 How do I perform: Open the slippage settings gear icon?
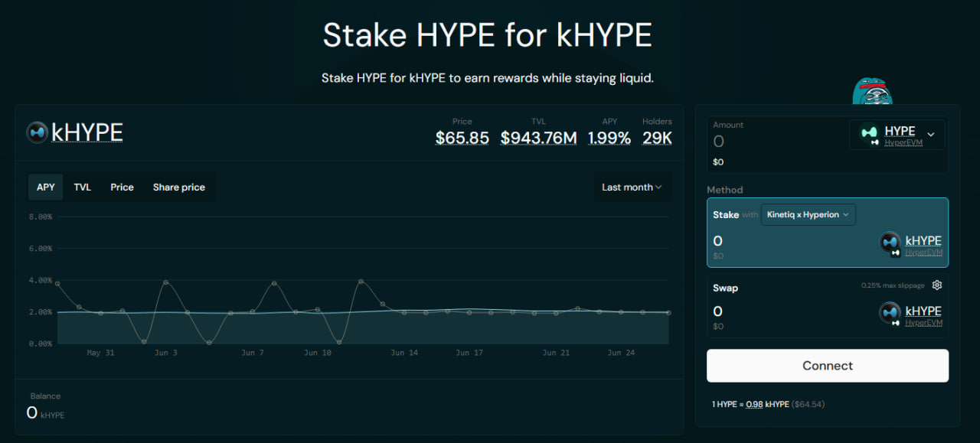pos(937,285)
